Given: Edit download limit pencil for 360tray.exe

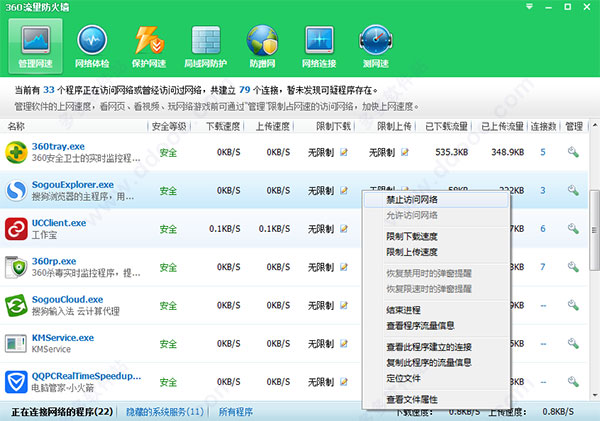Looking at the screenshot, I should pos(344,152).
